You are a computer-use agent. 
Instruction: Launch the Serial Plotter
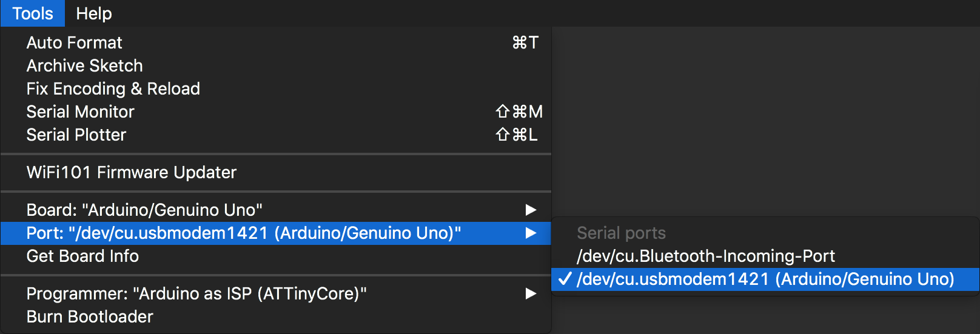point(76,135)
